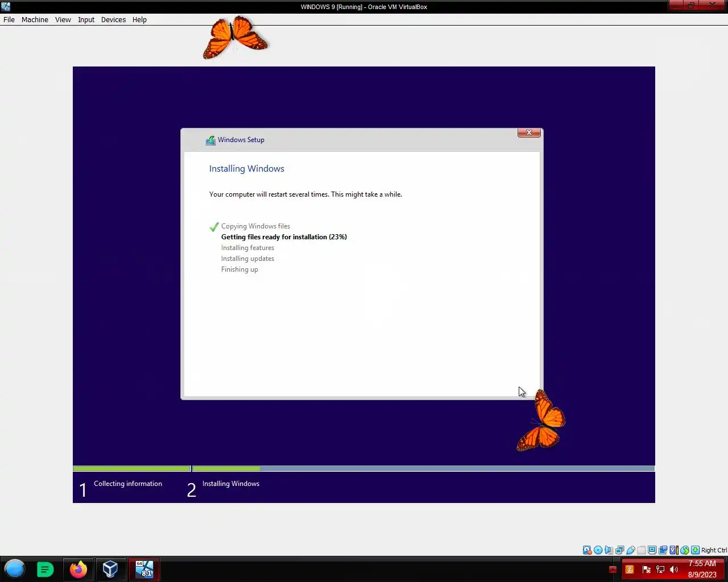Click the USB device status icon
The width and height of the screenshot is (728, 582).
(x=630, y=550)
